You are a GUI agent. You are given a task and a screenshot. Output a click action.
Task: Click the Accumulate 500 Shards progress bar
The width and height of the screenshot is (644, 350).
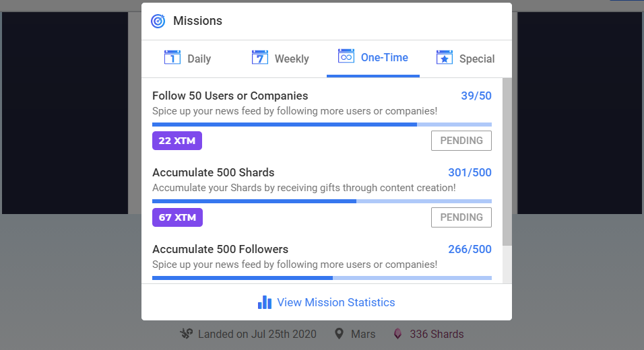[x=322, y=201]
